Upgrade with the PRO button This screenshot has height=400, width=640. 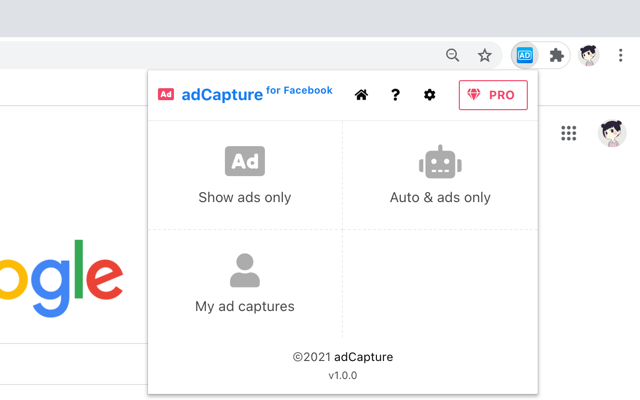(493, 95)
